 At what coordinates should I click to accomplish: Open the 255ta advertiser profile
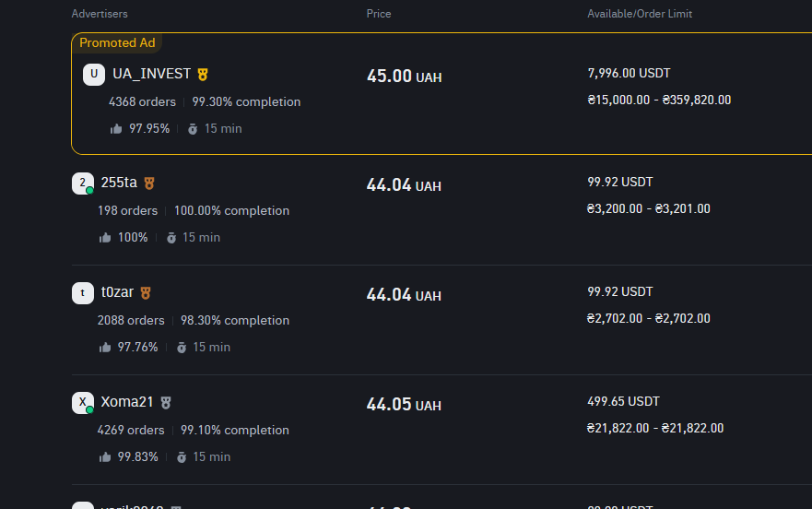(119, 183)
